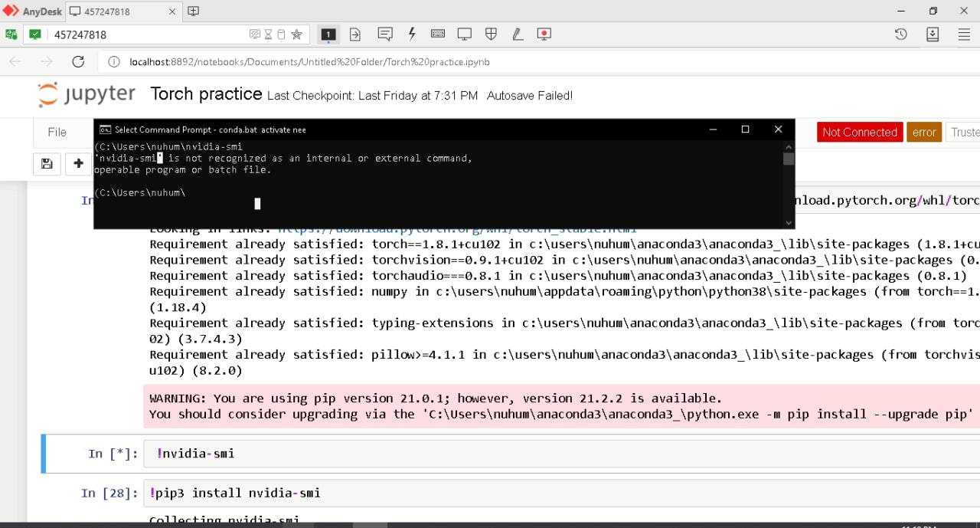Open AnyDesk display settings monitor icon

point(464,34)
